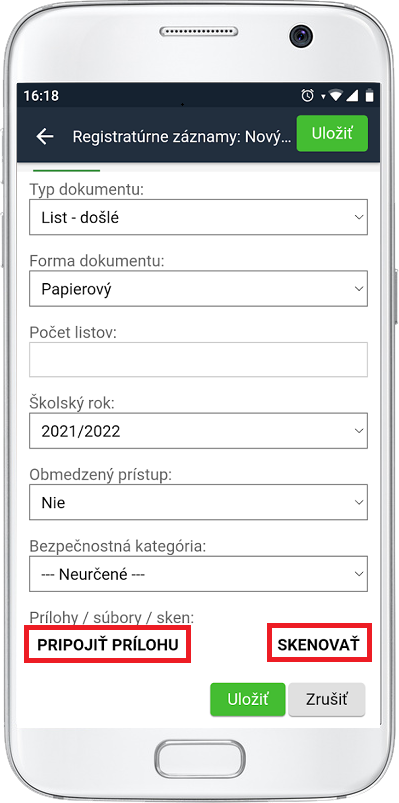Open the Typ dokumentu dropdown

click(x=198, y=217)
